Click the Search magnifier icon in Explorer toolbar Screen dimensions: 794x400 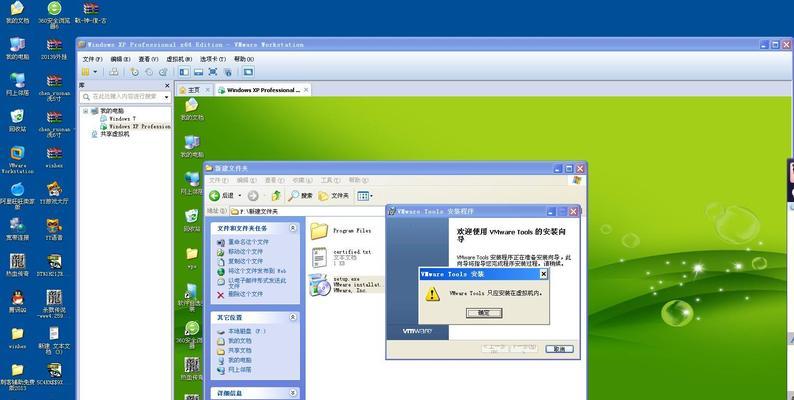coord(295,196)
